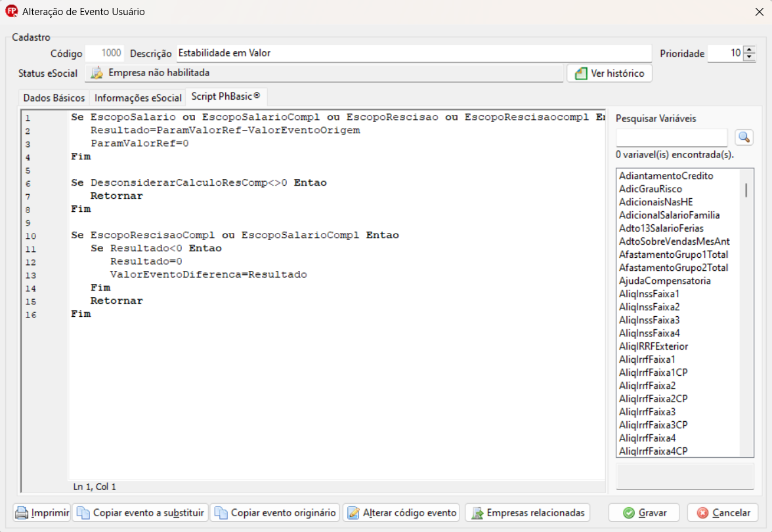Click line number 16 in script gutter
This screenshot has width=772, height=532.
[x=30, y=315]
